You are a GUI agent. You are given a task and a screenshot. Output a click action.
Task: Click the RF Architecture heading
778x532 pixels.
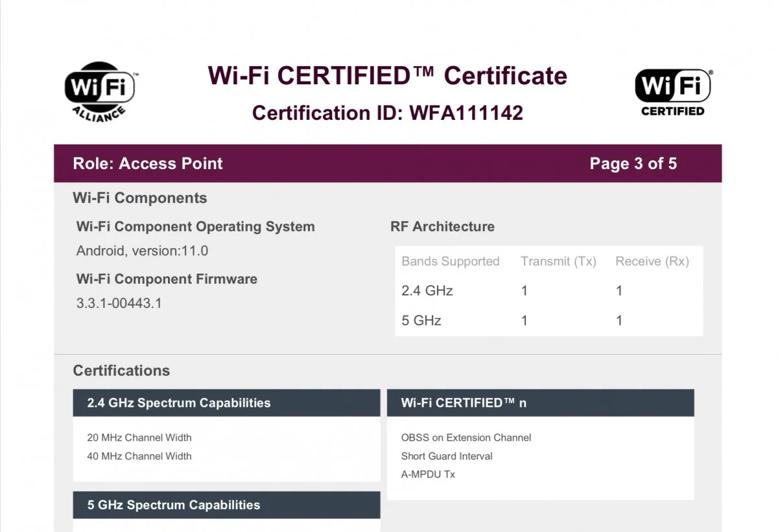(x=442, y=227)
